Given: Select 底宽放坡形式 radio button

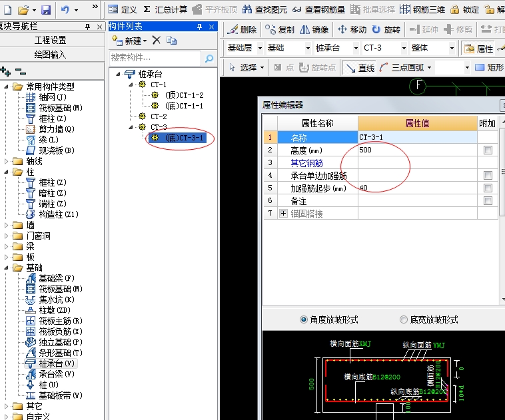Looking at the screenshot, I should 403,319.
